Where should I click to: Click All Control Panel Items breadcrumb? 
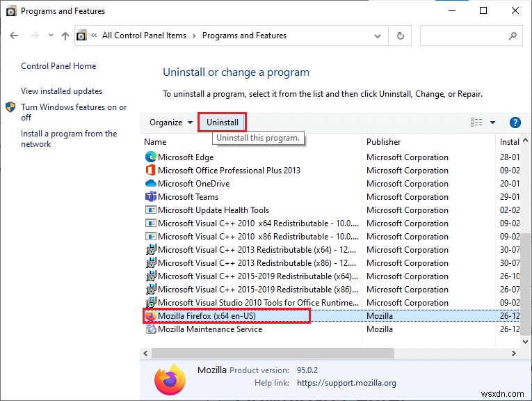[144, 36]
